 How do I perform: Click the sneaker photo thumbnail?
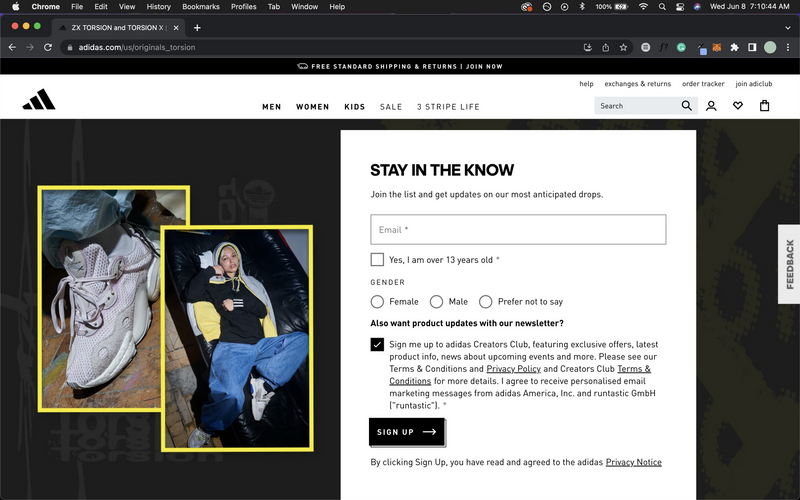click(100, 299)
